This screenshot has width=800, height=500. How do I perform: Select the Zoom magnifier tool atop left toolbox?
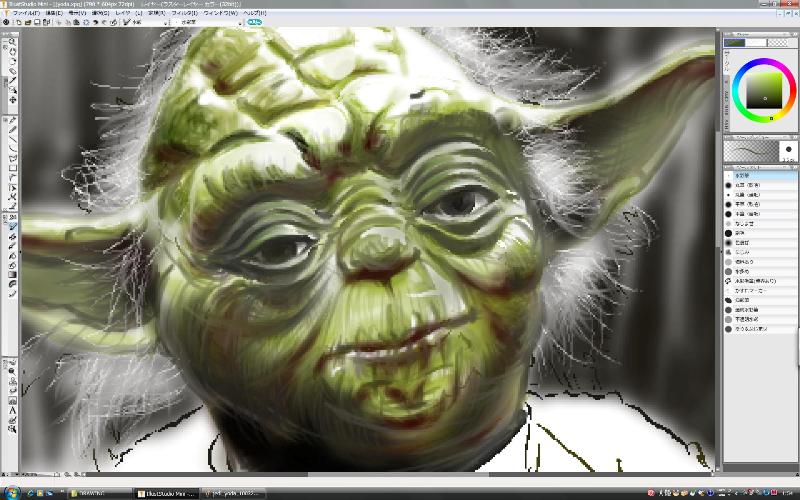[12, 43]
